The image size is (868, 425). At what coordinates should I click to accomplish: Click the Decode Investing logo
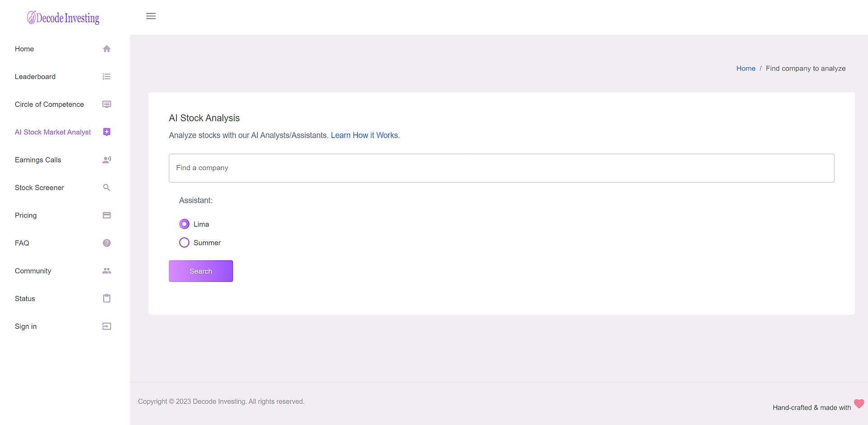pyautogui.click(x=63, y=18)
